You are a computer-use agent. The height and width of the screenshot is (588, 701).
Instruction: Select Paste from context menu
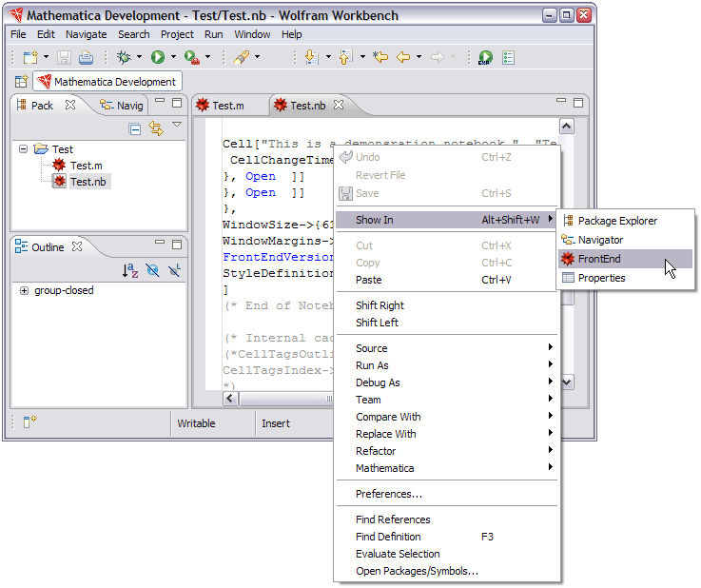[x=447, y=280]
